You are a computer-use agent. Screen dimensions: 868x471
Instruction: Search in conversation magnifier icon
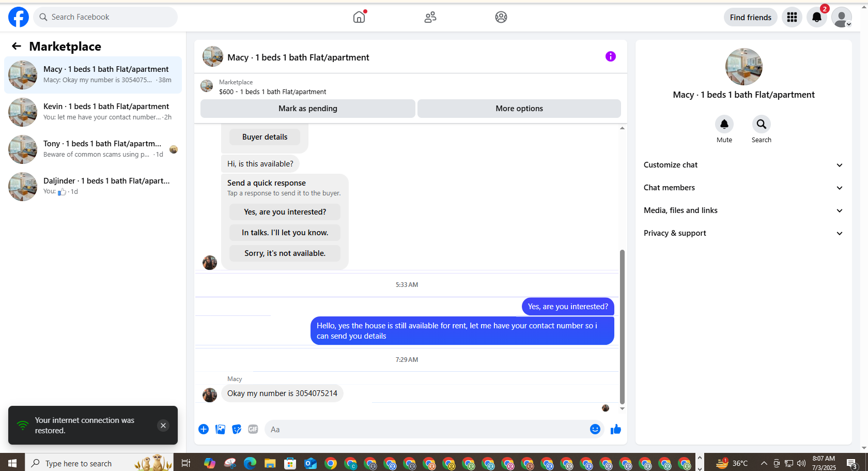coord(762,124)
